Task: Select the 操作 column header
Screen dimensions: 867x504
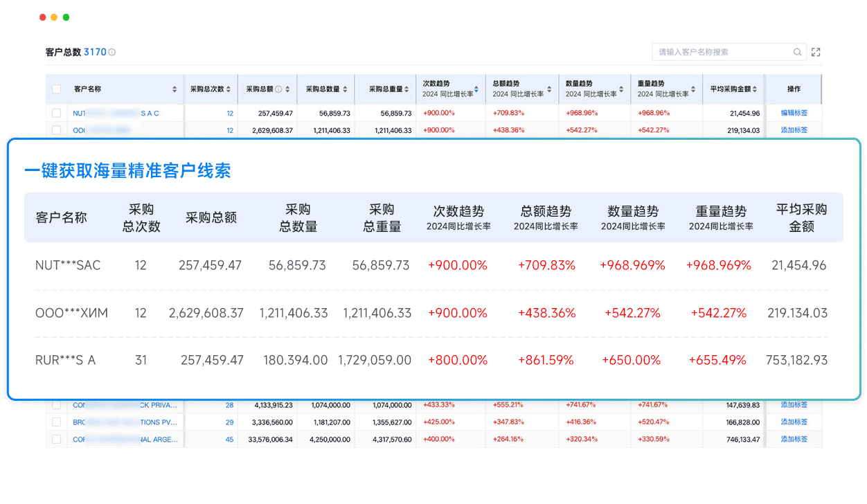Action: (794, 89)
